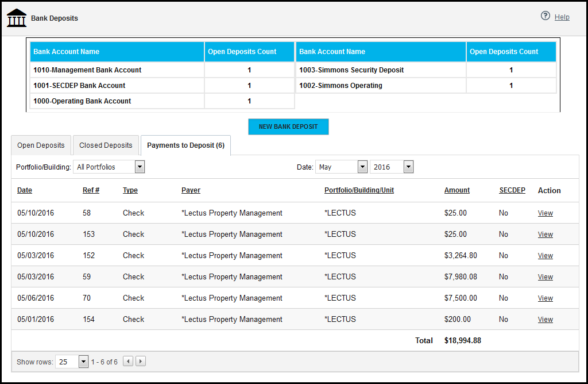
Task: Open the May month dropdown
Action: click(x=341, y=167)
